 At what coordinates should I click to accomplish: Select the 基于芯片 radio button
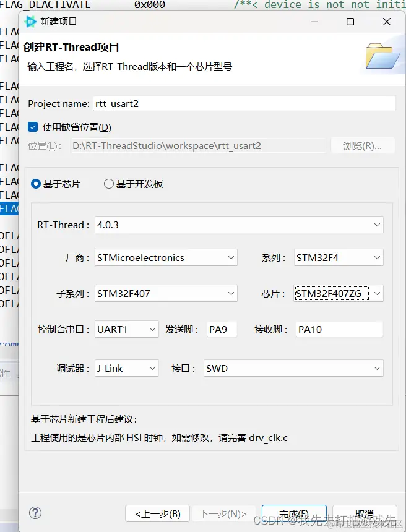[x=36, y=184]
